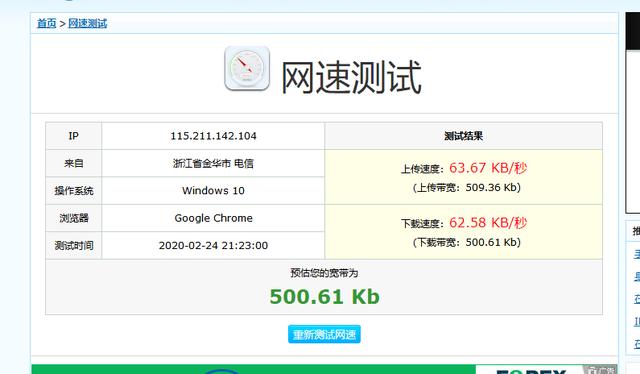Click the green banner ad at bottom
Viewport: 640px width, 374px height.
click(324, 369)
